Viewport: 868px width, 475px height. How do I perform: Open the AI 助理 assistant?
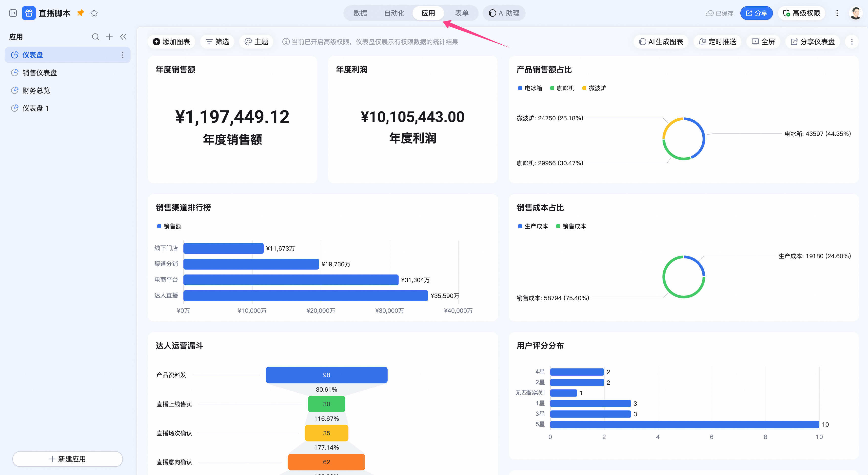click(504, 13)
